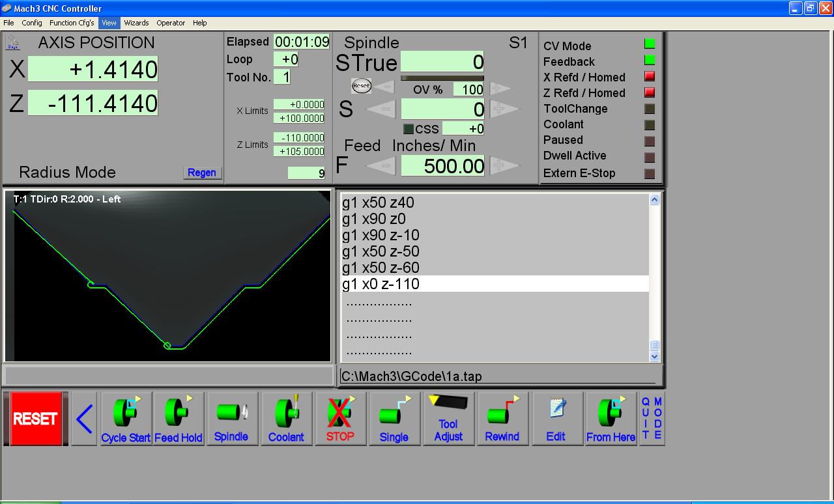Start the Spindle using its icon
Viewport: 834px width, 504px height.
coord(231,418)
